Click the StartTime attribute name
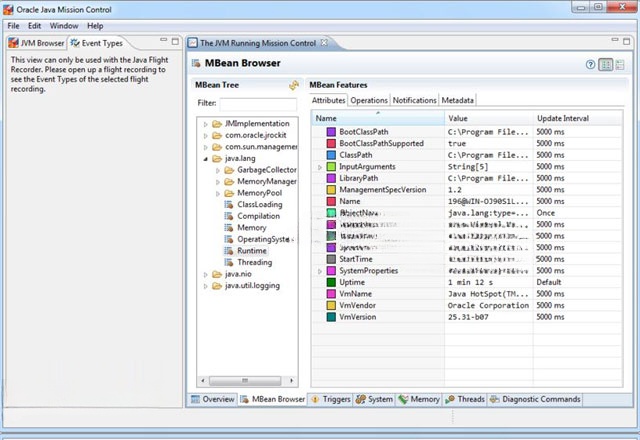 (356, 259)
